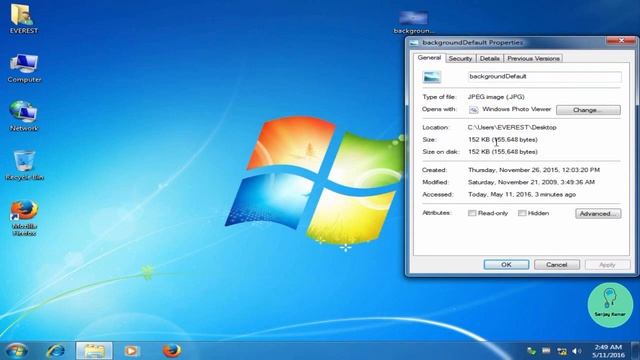The width and height of the screenshot is (640, 360).
Task: Click the 'Windows Photo Viewer' text
Action: coord(517,109)
